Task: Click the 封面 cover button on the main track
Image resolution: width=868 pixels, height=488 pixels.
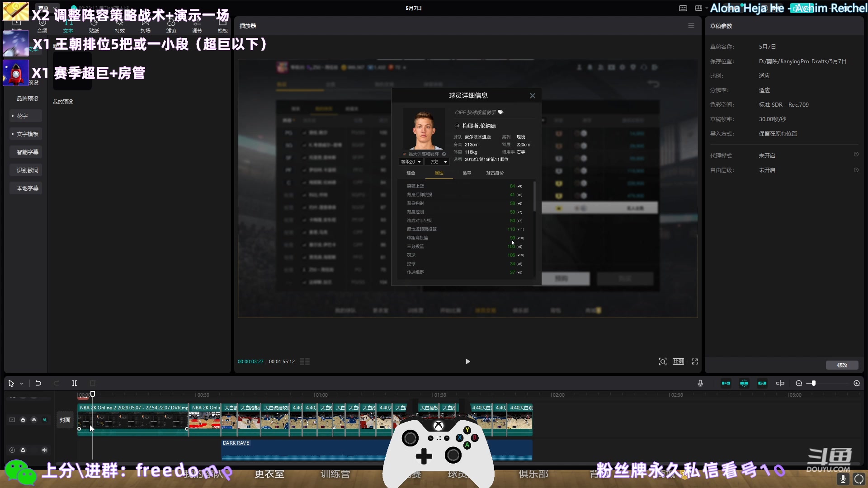Action: 65,420
